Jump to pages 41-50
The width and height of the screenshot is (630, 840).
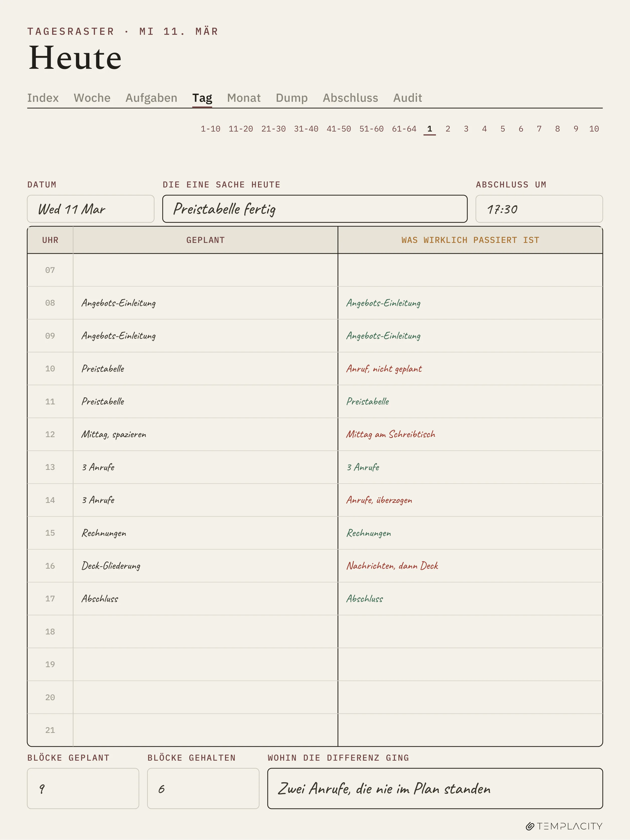pos(339,129)
